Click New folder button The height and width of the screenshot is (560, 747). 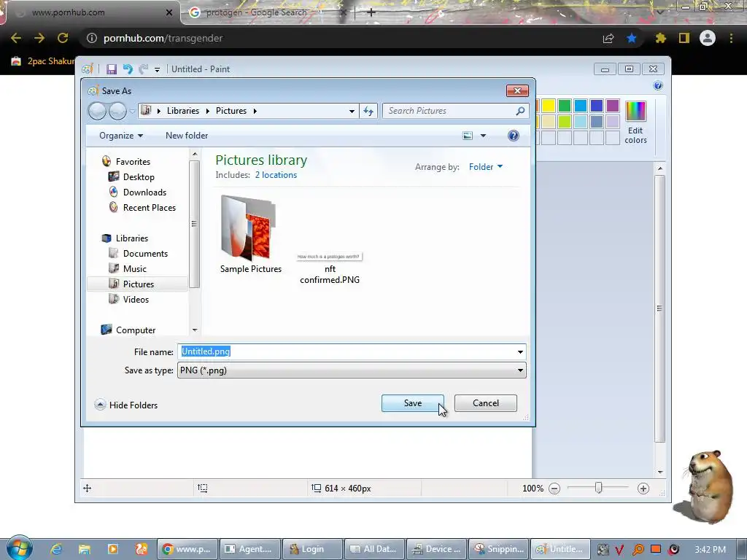187,136
